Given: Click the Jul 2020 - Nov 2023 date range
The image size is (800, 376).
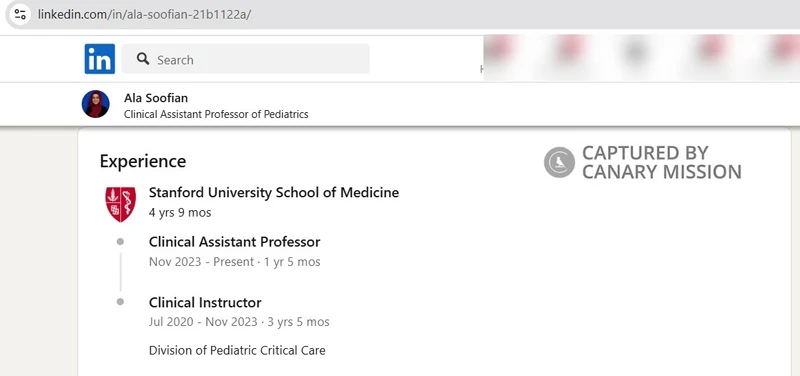Looking at the screenshot, I should tap(203, 322).
